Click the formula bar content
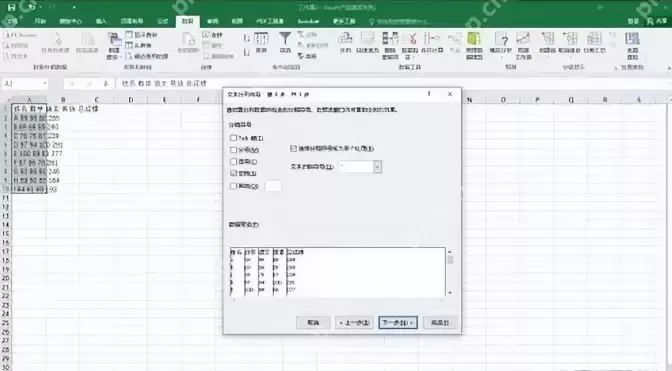The width and height of the screenshot is (672, 371). (165, 84)
